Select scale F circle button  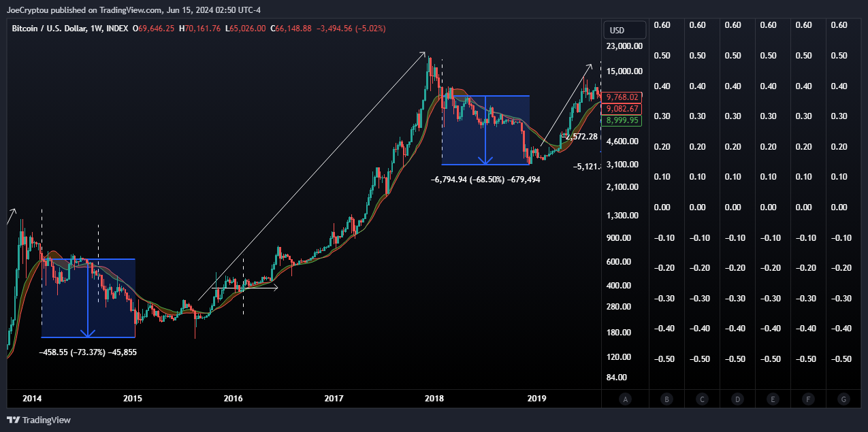tap(808, 400)
